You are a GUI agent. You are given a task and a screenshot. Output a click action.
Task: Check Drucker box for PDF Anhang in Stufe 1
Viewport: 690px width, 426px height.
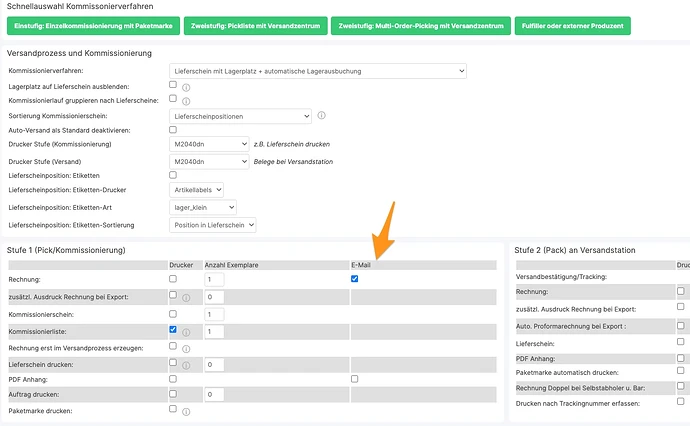click(173, 379)
